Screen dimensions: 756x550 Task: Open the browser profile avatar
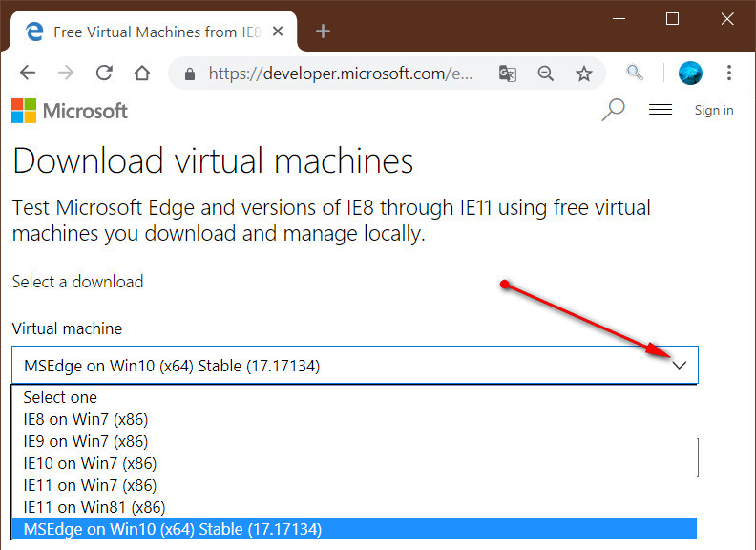point(690,73)
